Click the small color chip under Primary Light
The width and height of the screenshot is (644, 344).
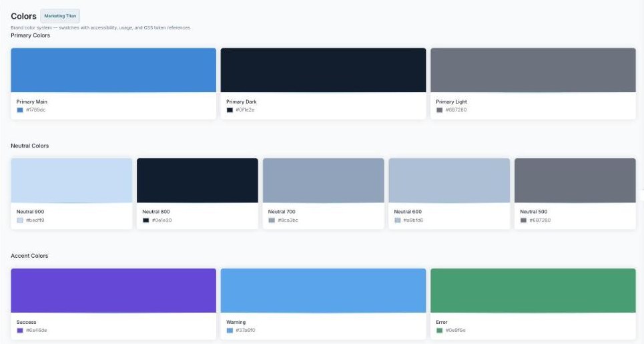pyautogui.click(x=440, y=110)
